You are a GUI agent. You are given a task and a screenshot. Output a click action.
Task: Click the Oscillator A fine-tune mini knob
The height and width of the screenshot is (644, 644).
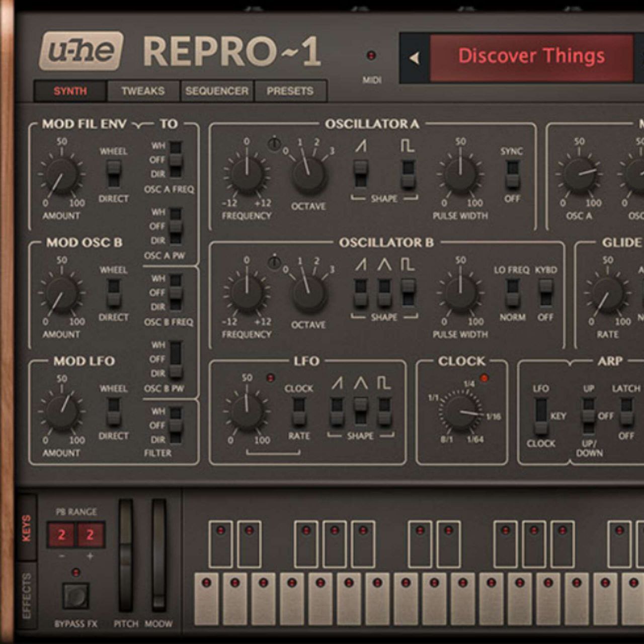[274, 144]
